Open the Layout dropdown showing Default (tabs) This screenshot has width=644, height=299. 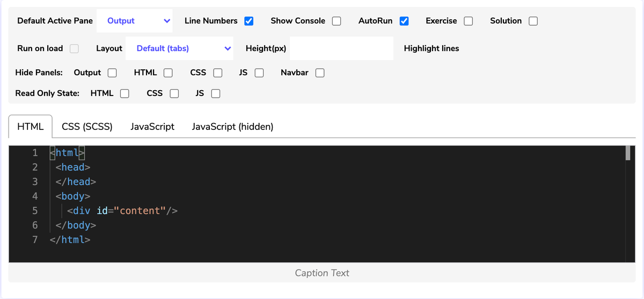[x=179, y=48]
